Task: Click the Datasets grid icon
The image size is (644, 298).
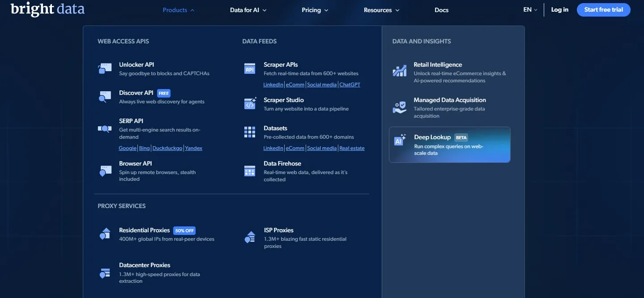Action: click(250, 132)
